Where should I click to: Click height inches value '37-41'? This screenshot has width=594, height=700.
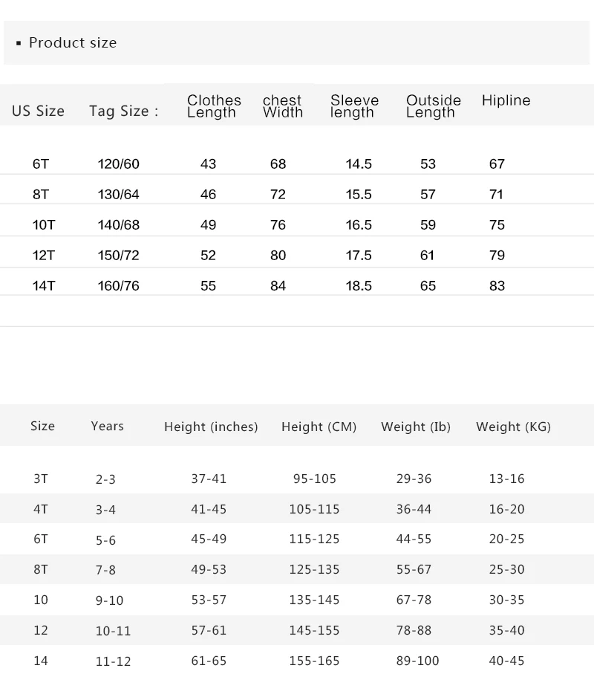pyautogui.click(x=209, y=479)
